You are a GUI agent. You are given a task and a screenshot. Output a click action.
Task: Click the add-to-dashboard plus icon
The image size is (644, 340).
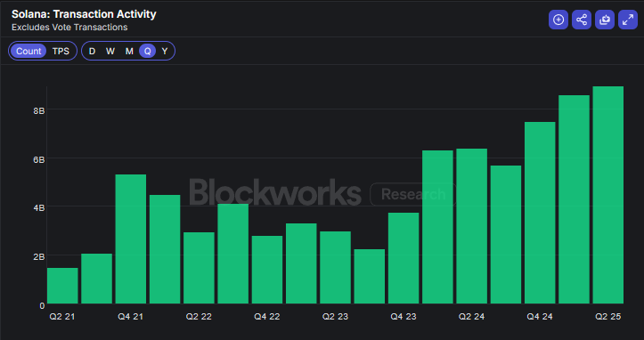[558, 20]
